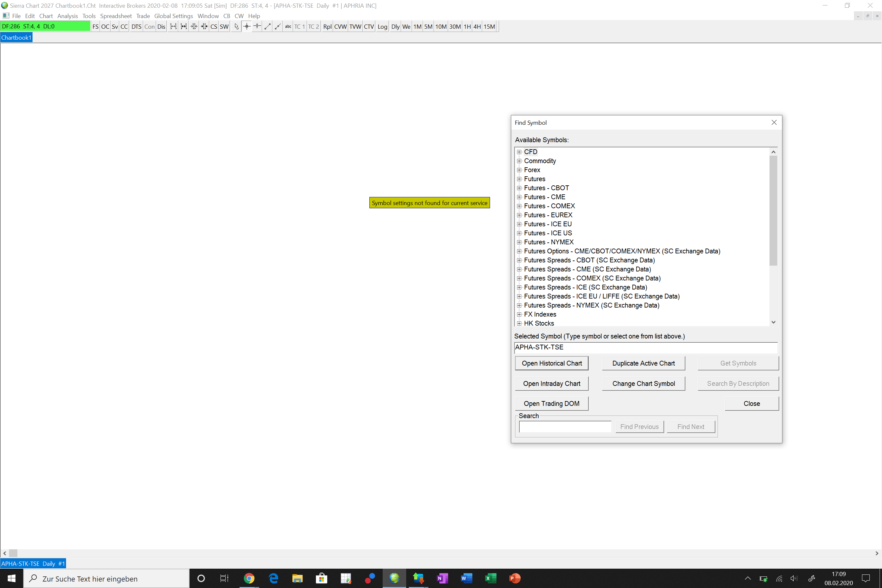The width and height of the screenshot is (882, 588).
Task: Expand the HK Stocks category
Action: 519,323
